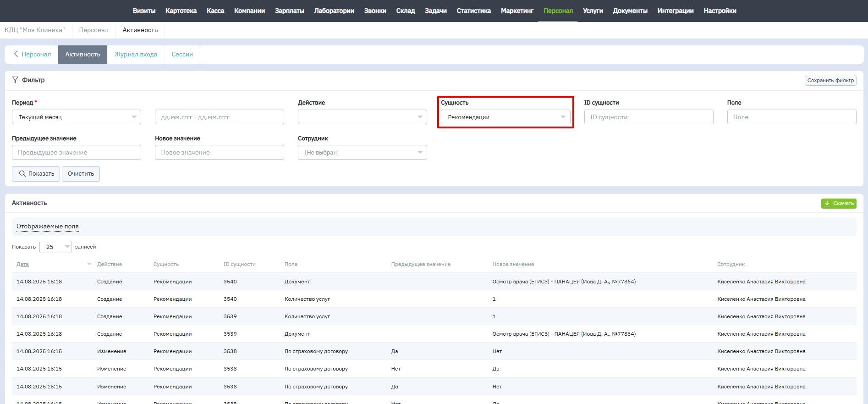The height and width of the screenshot is (404, 868).
Task: Click the Действие column header
Action: (x=110, y=264)
